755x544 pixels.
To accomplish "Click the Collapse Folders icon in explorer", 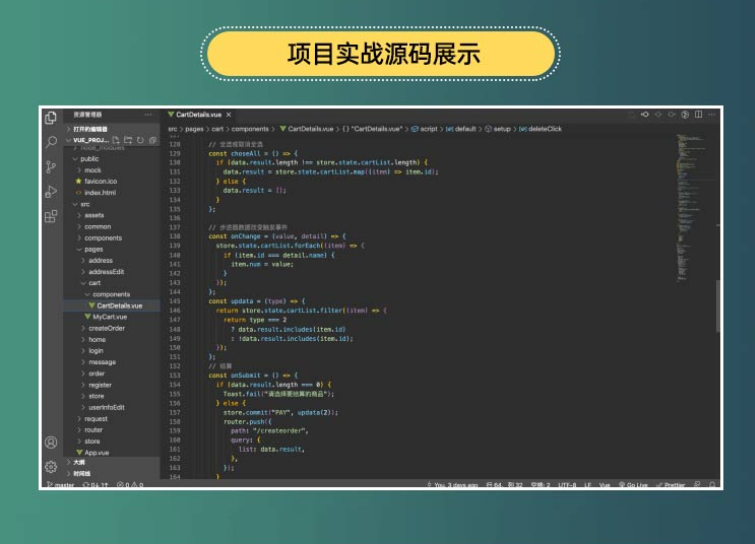I will pyautogui.click(x=153, y=140).
